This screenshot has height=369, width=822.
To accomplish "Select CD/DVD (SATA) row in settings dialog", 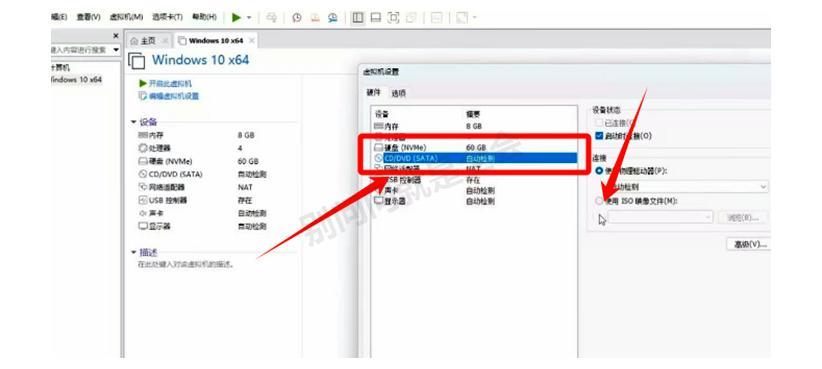I will point(474,158).
